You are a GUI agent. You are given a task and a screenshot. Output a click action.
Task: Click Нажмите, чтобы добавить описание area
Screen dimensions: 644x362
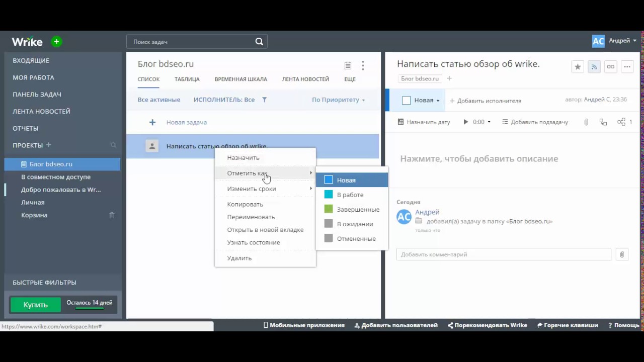479,158
